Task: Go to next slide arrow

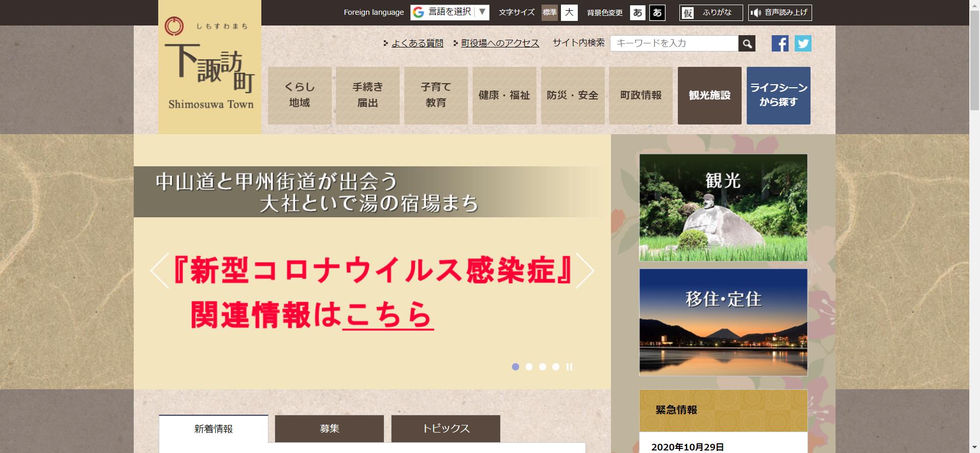Action: coord(585,270)
